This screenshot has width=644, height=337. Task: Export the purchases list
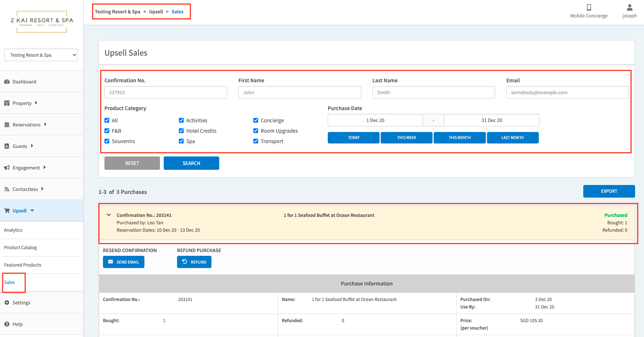coord(608,191)
